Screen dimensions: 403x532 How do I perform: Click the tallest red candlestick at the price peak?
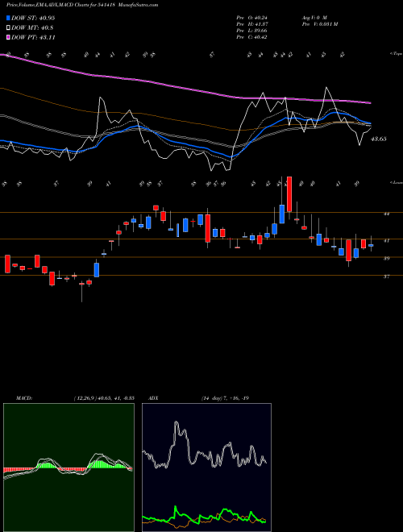coord(289,194)
